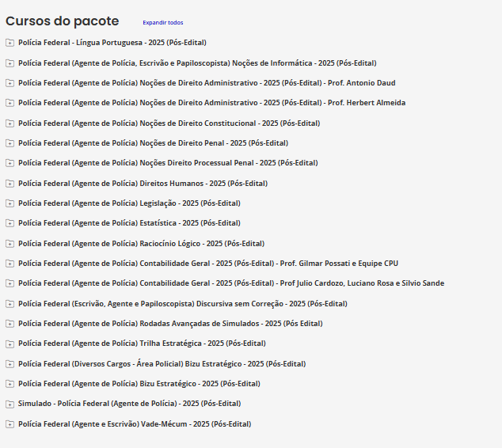Select Discursiva sem Correção course title

click(183, 304)
